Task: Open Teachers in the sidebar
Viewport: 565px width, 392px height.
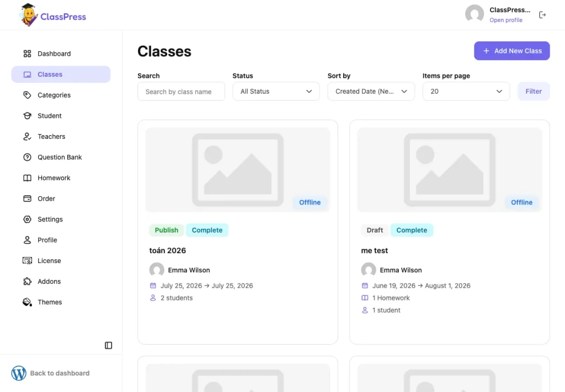Action: coord(61,136)
